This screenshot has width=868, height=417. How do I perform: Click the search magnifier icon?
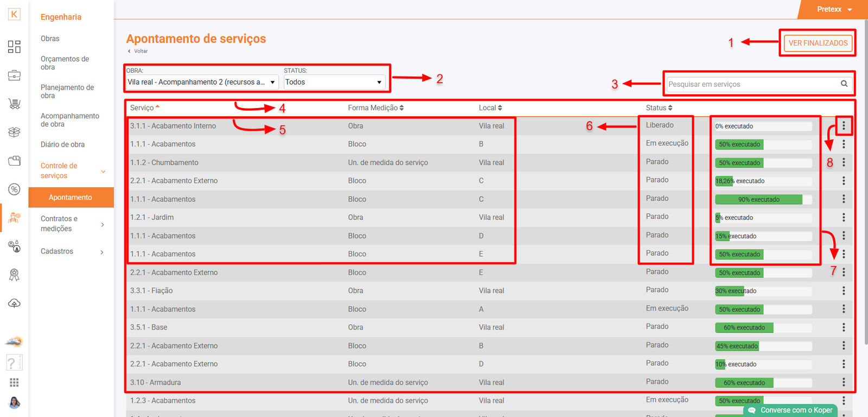(844, 84)
